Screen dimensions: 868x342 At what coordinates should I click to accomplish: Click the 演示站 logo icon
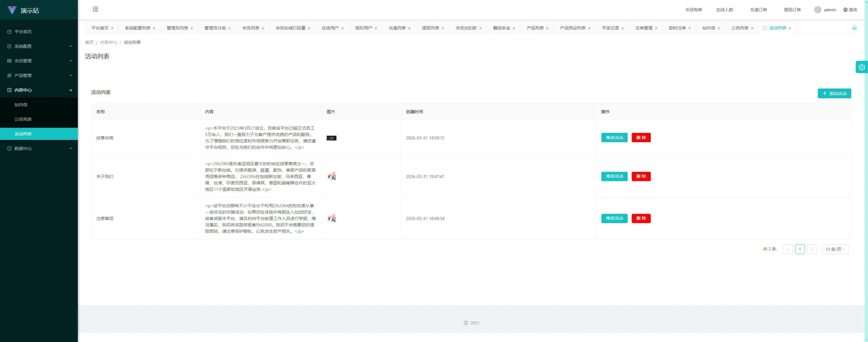pyautogui.click(x=12, y=10)
